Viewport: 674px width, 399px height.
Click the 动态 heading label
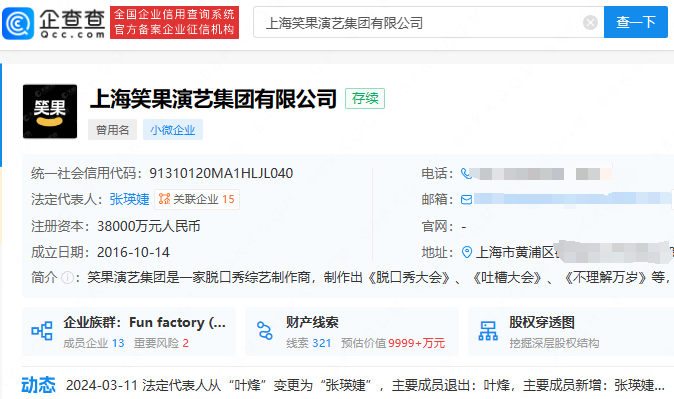[38, 385]
